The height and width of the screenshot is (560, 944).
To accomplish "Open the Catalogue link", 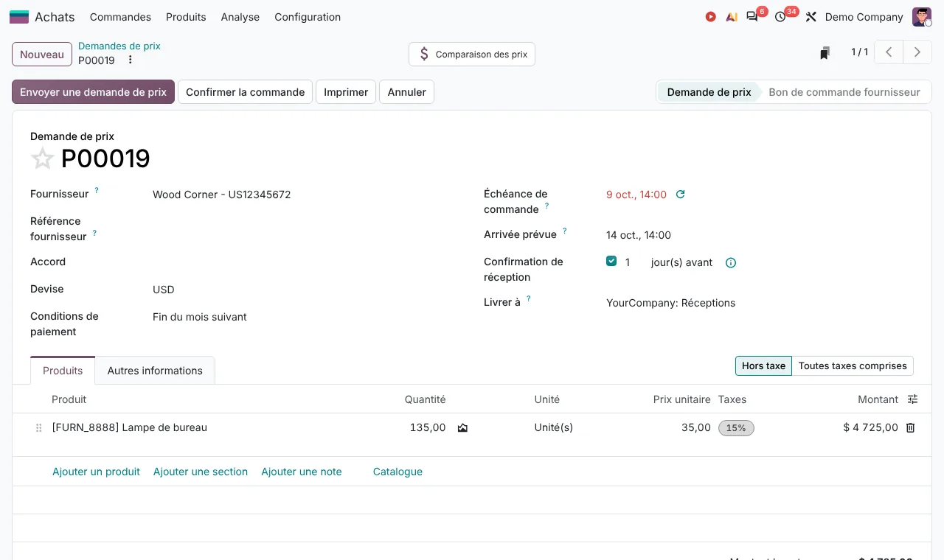I will (x=398, y=472).
